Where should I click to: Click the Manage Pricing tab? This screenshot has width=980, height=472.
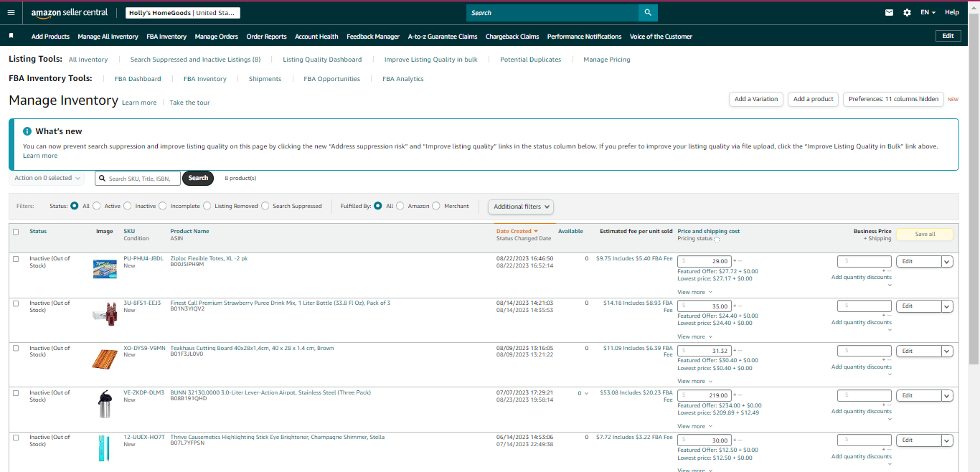(606, 60)
